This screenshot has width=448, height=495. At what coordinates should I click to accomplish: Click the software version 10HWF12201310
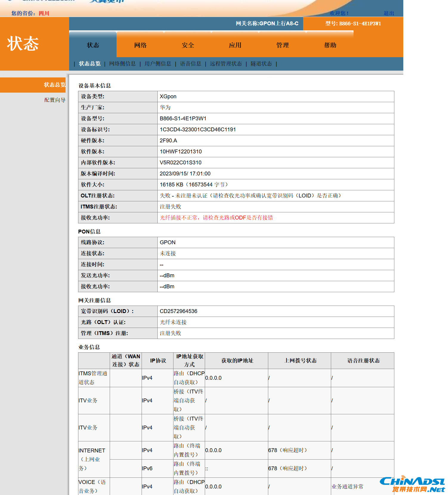tap(181, 152)
